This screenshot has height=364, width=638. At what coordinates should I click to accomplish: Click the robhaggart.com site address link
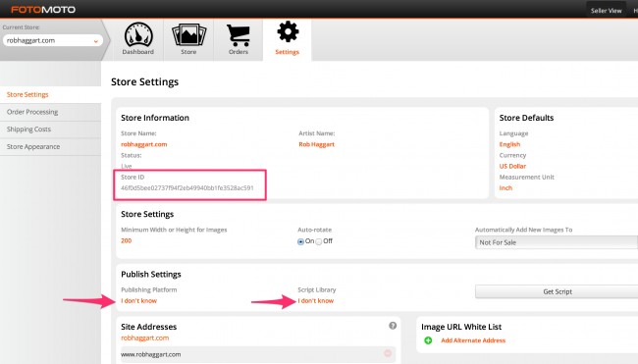tap(145, 338)
